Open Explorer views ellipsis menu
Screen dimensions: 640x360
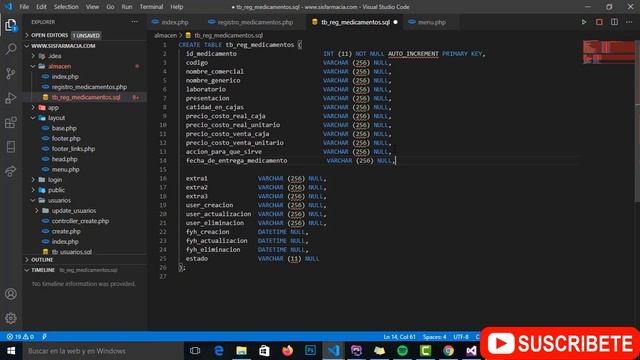coord(135,22)
